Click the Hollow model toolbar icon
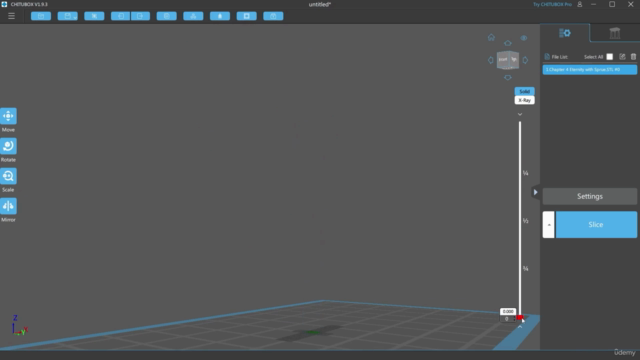 click(x=220, y=16)
